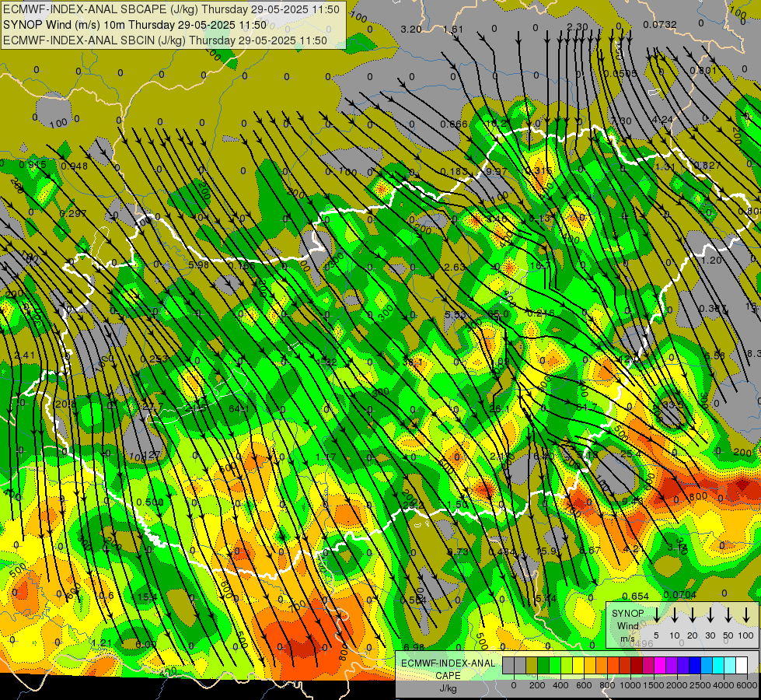Viewport: 761px width, 700px height.
Task: Click the wind arrow above the 20 label
Action: (x=692, y=614)
